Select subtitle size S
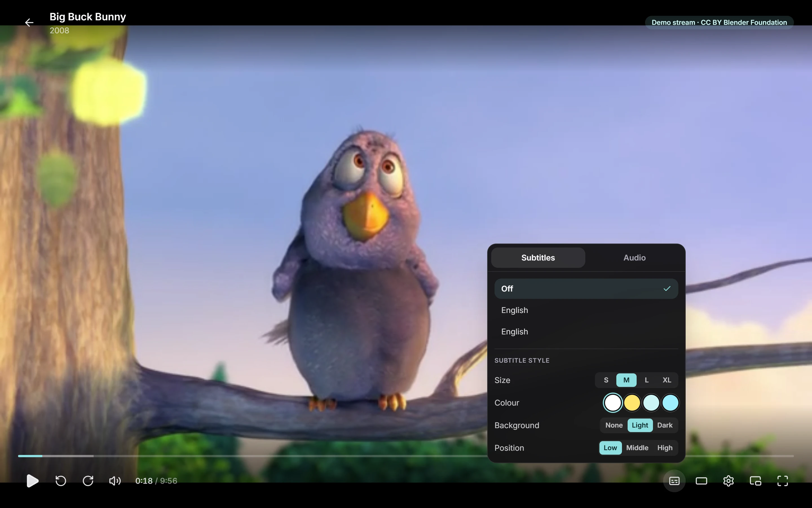Viewport: 812px width, 508px height. pos(606,380)
